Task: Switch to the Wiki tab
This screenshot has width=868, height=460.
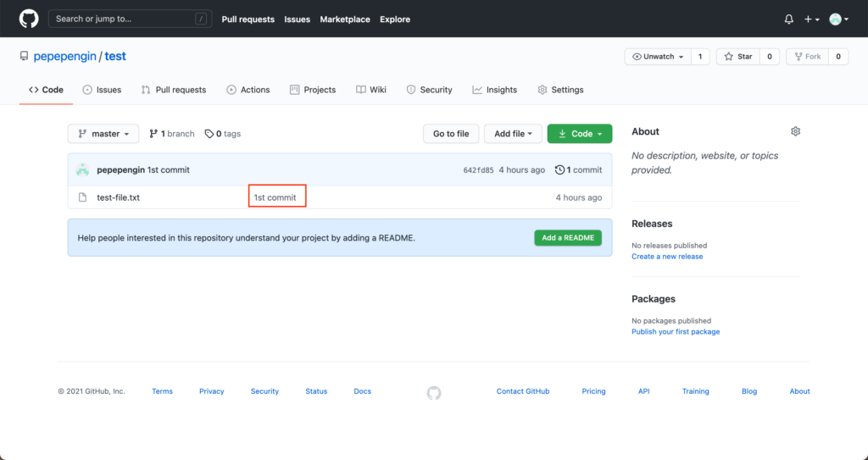Action: [371, 90]
